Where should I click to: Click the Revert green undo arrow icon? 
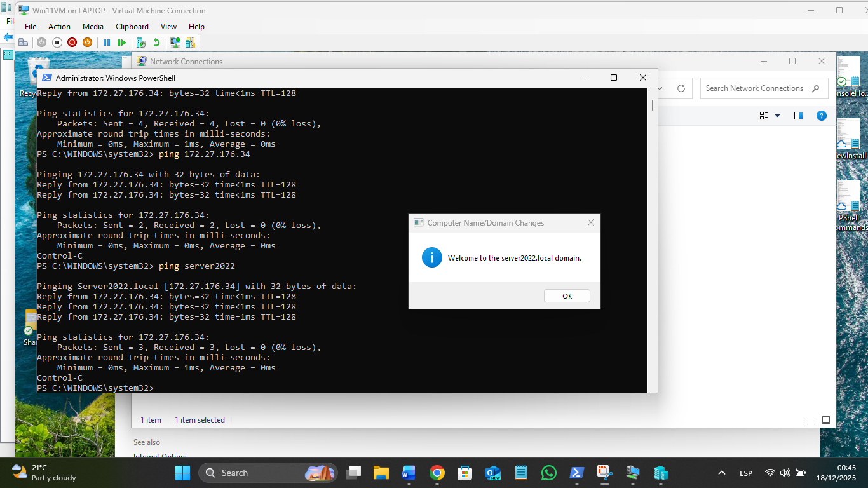[x=156, y=43]
